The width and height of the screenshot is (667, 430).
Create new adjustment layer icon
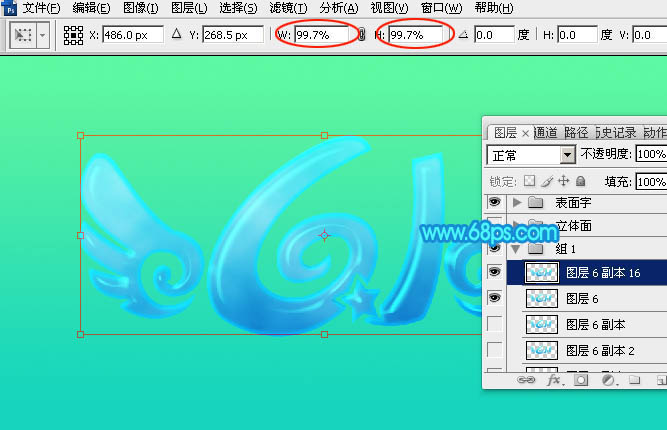(608, 379)
